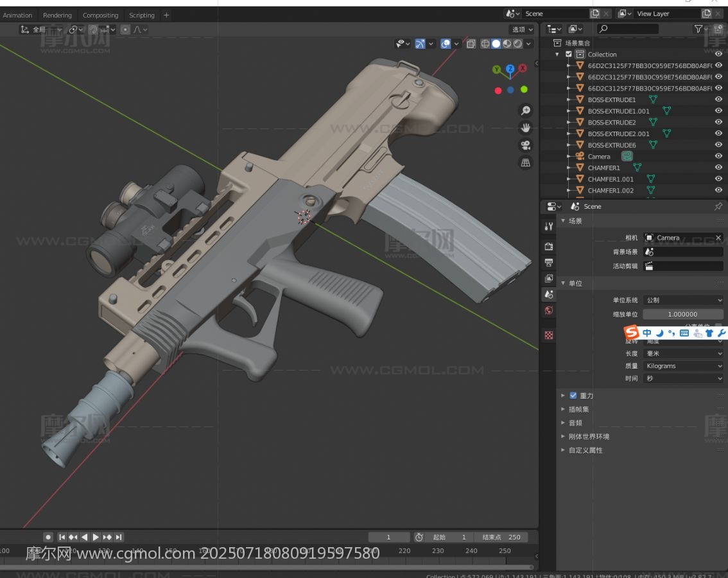Click the 缩放单位 unit scale value field
Screen dimensions: 728x578
pyautogui.click(x=683, y=315)
